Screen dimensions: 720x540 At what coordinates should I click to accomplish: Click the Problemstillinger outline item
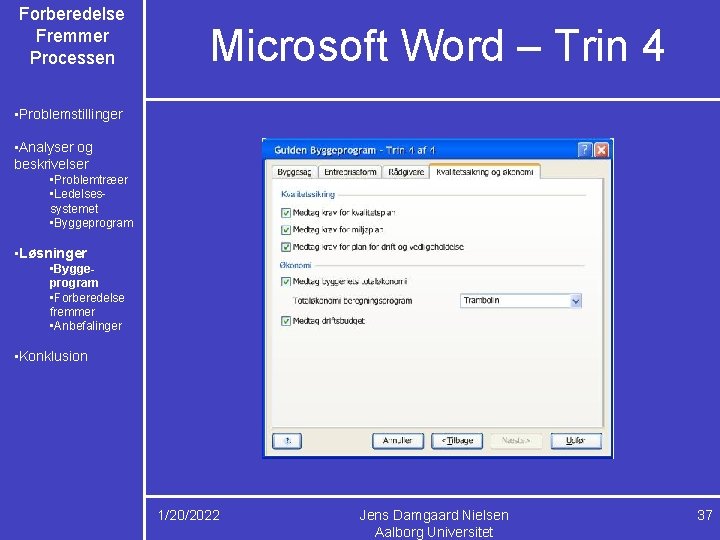point(69,114)
